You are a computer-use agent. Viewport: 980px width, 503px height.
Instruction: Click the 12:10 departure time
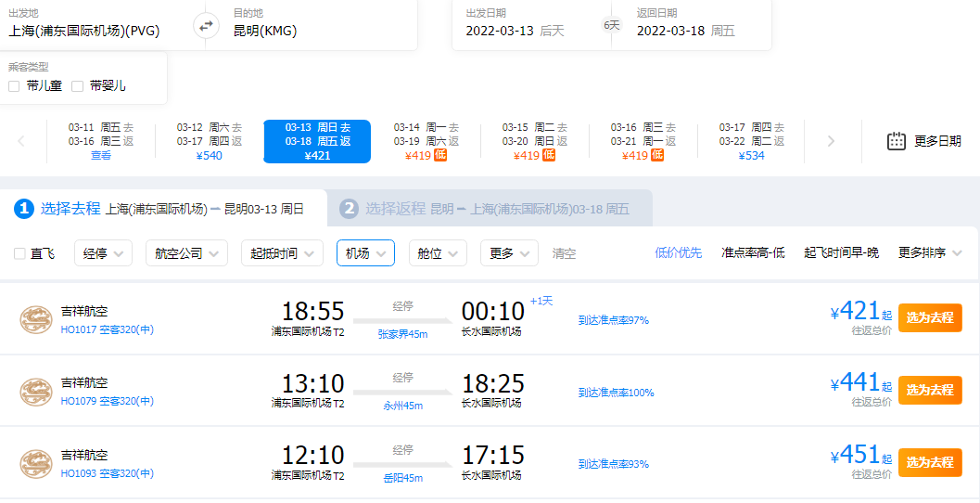[x=313, y=456]
